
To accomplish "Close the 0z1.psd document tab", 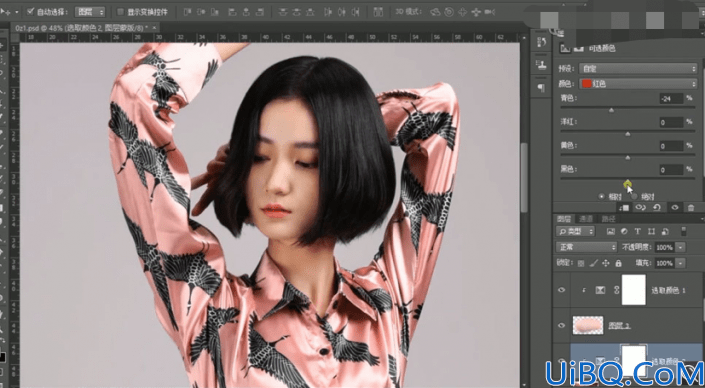I will tap(155, 28).
